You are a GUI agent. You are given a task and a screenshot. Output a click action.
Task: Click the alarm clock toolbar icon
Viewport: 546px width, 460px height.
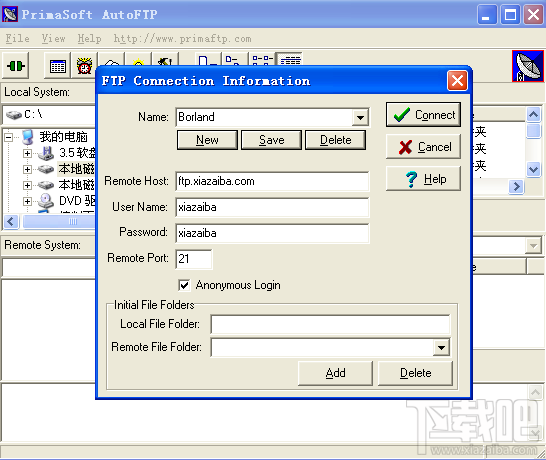click(x=84, y=65)
